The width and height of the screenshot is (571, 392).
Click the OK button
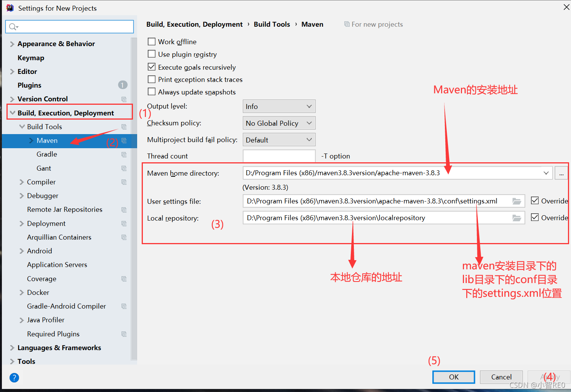click(454, 377)
